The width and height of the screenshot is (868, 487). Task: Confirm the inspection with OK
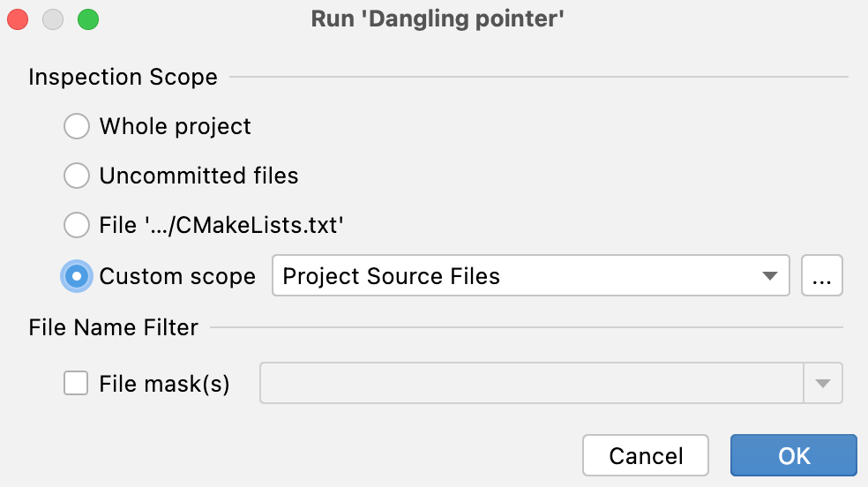[793, 455]
